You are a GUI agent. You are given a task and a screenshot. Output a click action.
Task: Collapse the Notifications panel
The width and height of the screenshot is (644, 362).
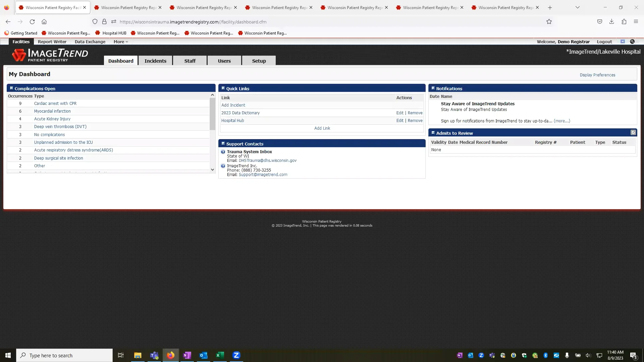click(x=433, y=88)
